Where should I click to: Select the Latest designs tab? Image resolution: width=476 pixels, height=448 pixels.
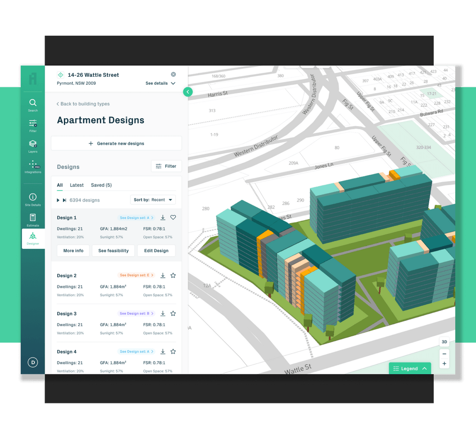[77, 185]
